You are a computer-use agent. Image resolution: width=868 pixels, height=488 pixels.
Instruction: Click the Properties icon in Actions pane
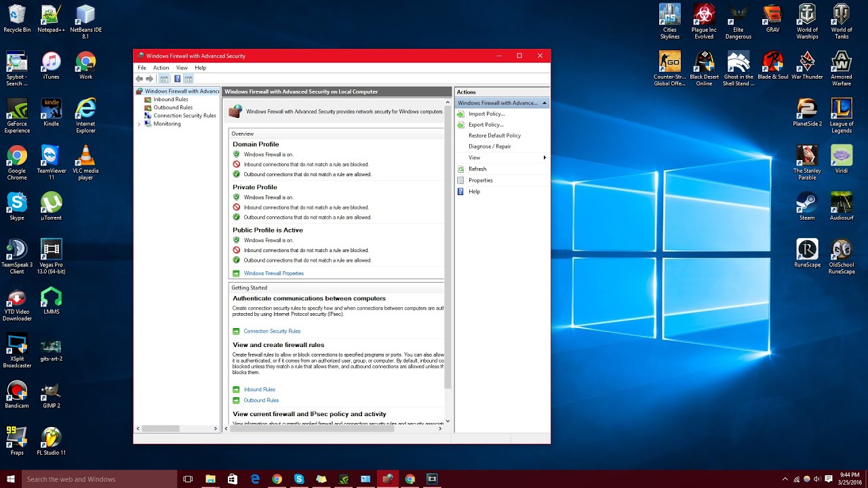461,180
